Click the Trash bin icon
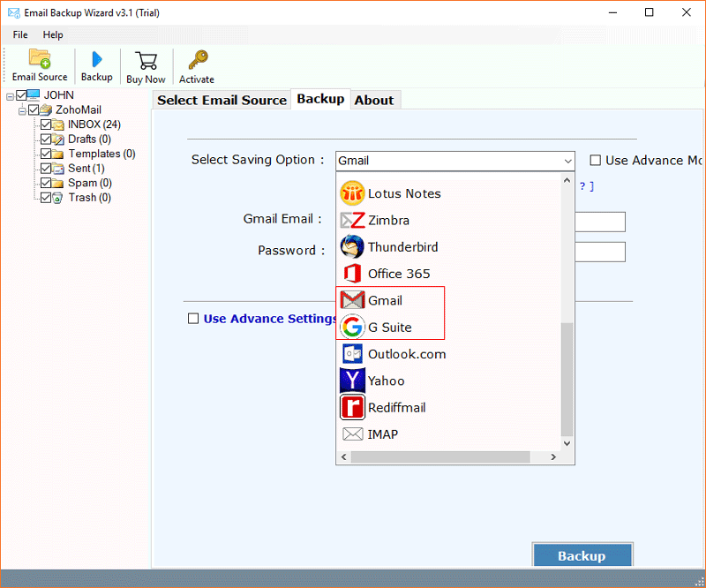Viewport: 706px width, 588px height. 57,198
